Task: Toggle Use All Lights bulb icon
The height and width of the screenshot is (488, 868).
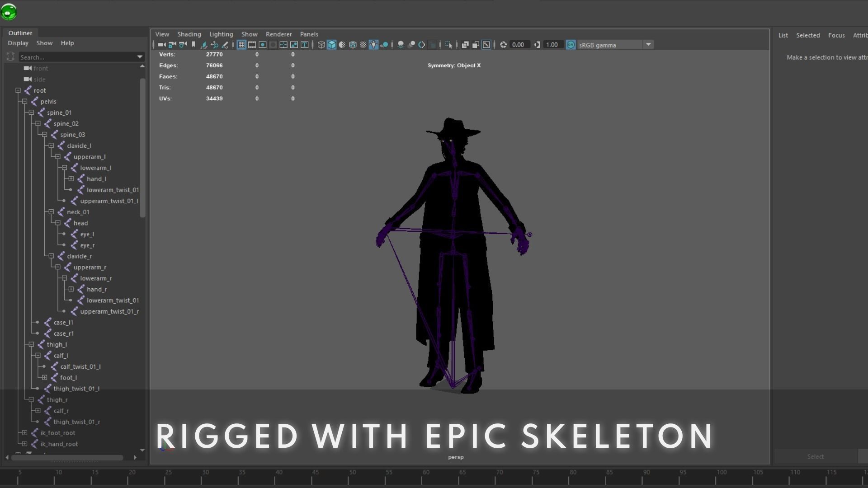Action: click(373, 45)
